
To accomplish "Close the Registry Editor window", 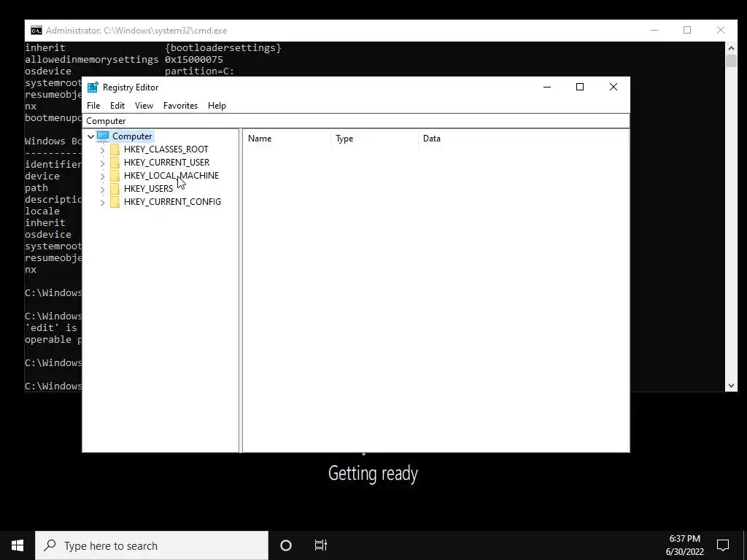I will point(614,87).
